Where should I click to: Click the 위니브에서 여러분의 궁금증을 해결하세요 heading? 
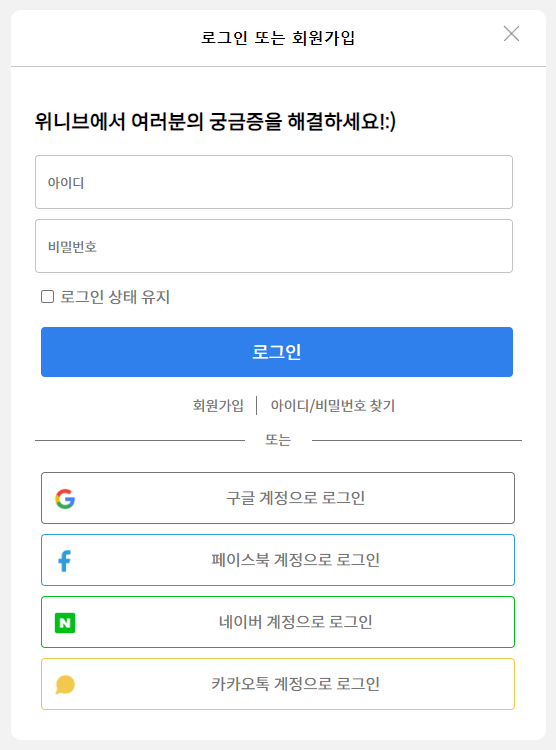click(215, 121)
